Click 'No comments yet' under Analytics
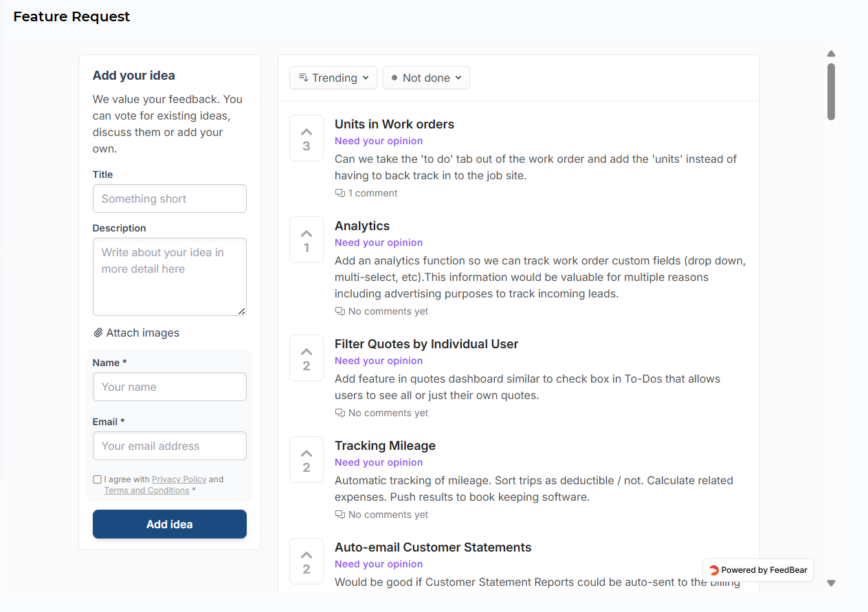 388,312
